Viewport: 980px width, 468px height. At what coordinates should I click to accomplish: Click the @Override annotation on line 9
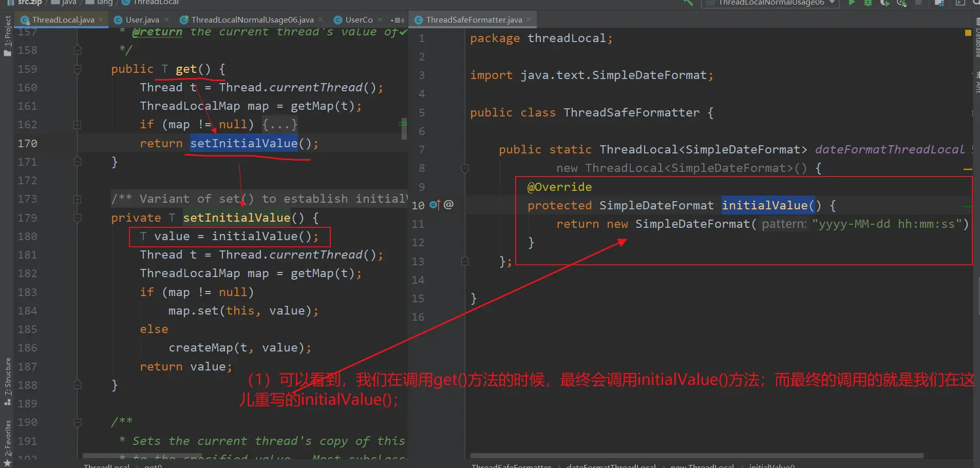coord(559,187)
